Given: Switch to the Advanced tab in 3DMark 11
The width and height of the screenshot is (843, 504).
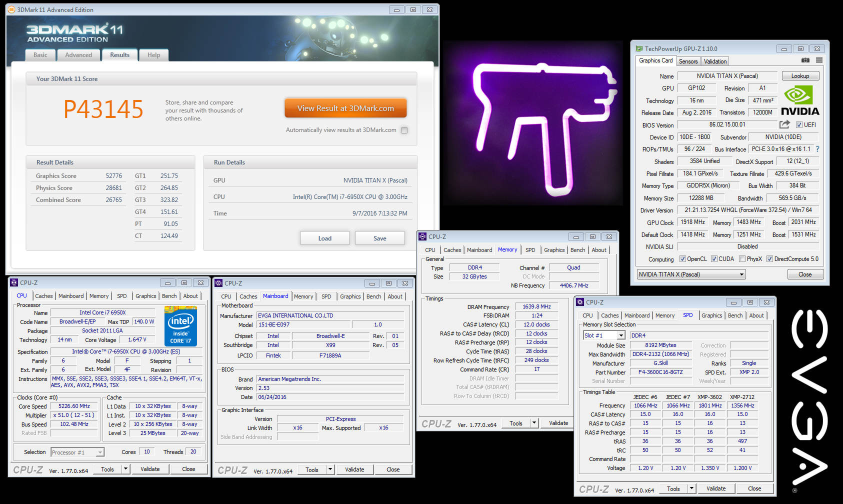Looking at the screenshot, I should 78,55.
